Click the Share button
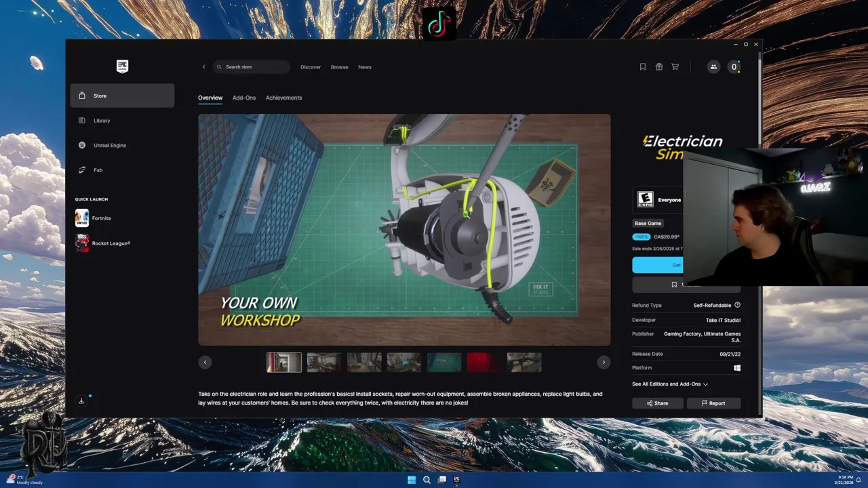The height and width of the screenshot is (488, 868). (x=657, y=403)
